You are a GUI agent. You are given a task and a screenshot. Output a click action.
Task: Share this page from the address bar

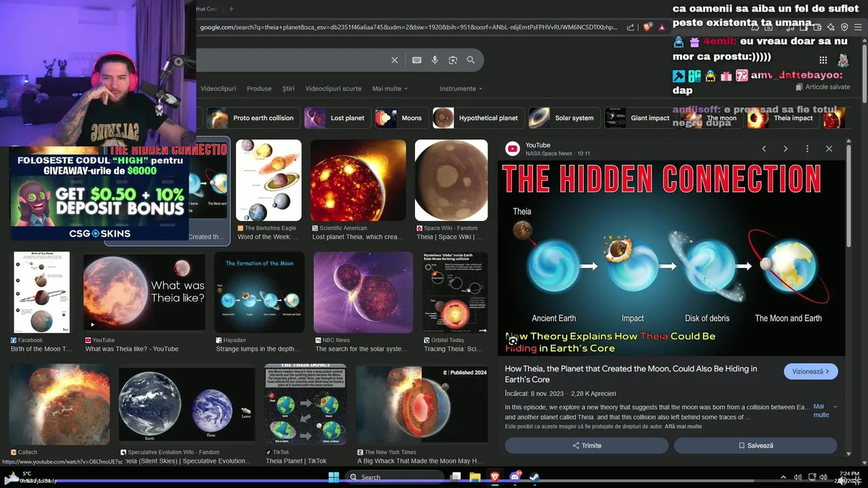631,27
